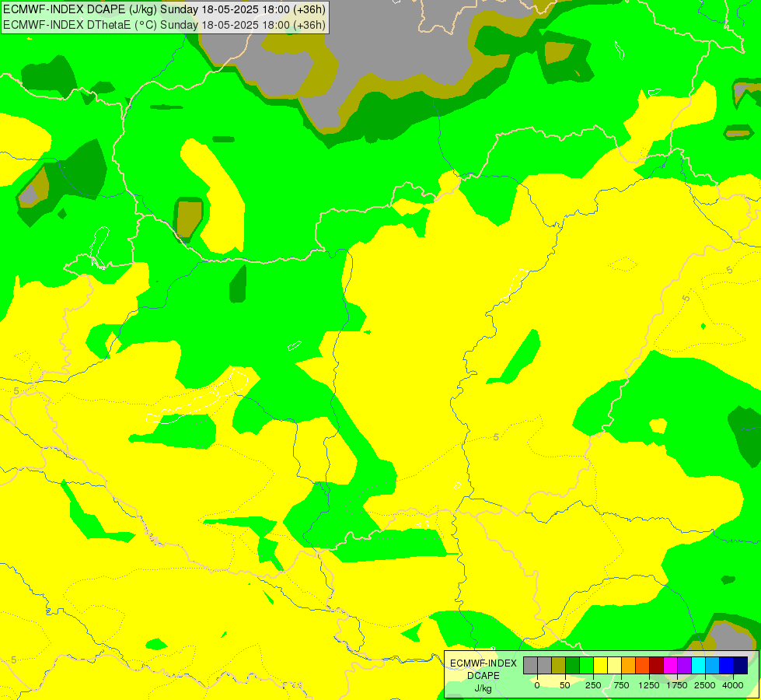Pick the light blue legend swatch
The image size is (761, 700).
point(713,665)
